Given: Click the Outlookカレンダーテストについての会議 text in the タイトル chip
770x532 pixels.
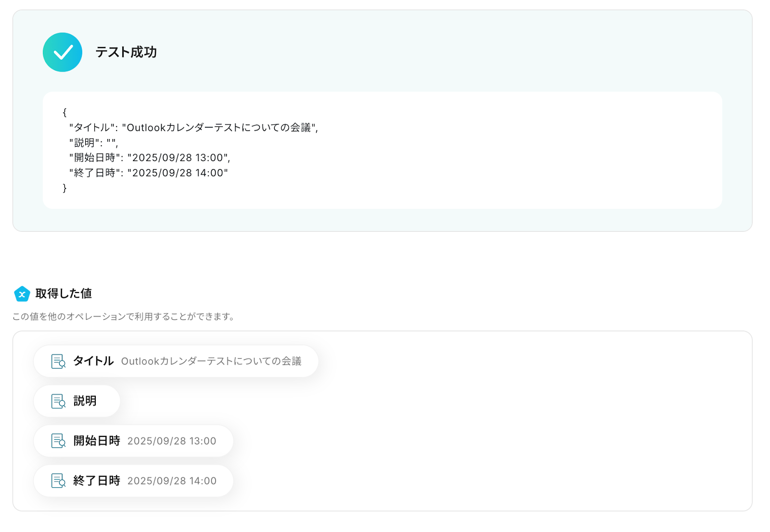Looking at the screenshot, I should coord(211,361).
